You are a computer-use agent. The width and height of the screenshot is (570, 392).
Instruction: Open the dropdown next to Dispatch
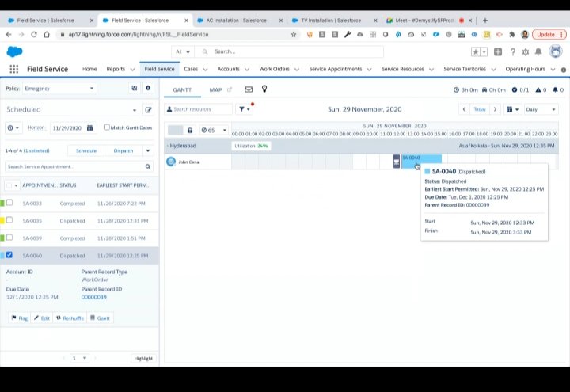point(148,150)
